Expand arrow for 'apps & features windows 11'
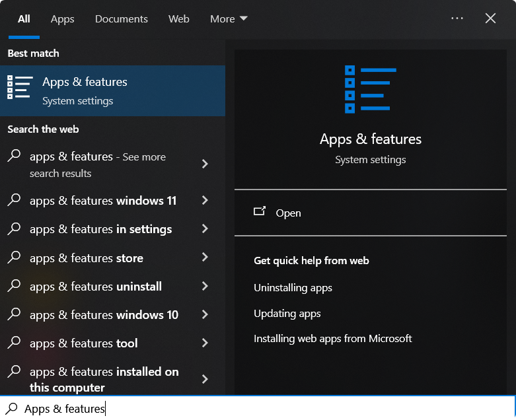This screenshot has height=420, width=516. (205, 200)
